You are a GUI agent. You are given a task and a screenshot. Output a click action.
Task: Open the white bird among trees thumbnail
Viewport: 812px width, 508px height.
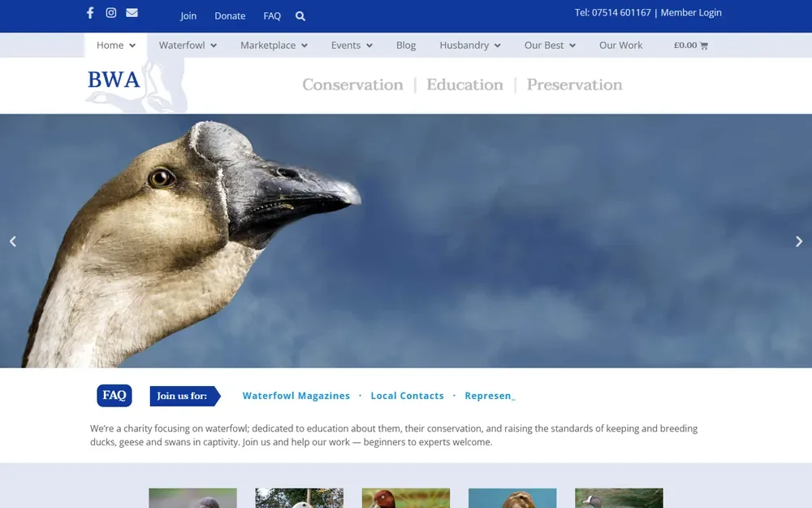300,498
